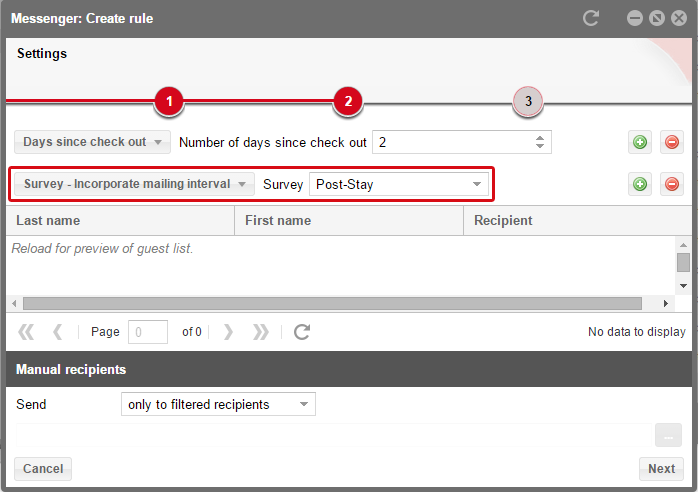Screen dimensions: 698x492
Task: Go to the first page of results
Action: tap(26, 332)
